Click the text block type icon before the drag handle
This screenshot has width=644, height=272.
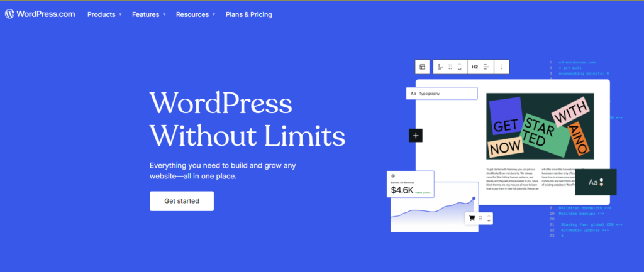440,67
